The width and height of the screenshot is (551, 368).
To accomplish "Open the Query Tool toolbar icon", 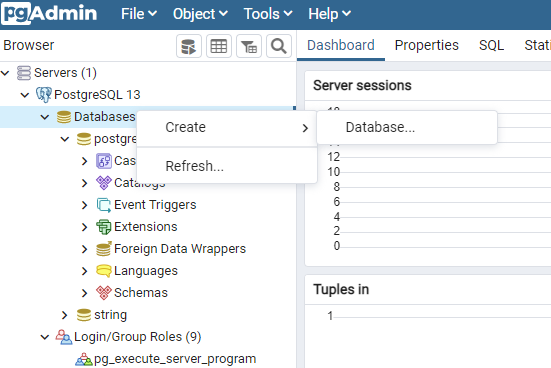I will pos(189,46).
